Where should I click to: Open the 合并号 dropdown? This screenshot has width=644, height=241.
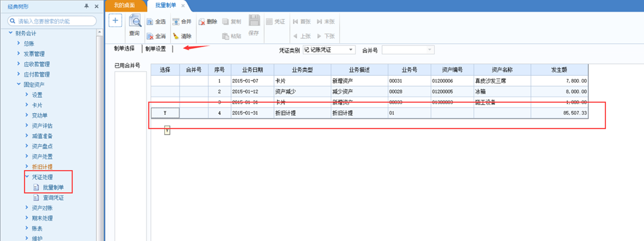pos(430,50)
